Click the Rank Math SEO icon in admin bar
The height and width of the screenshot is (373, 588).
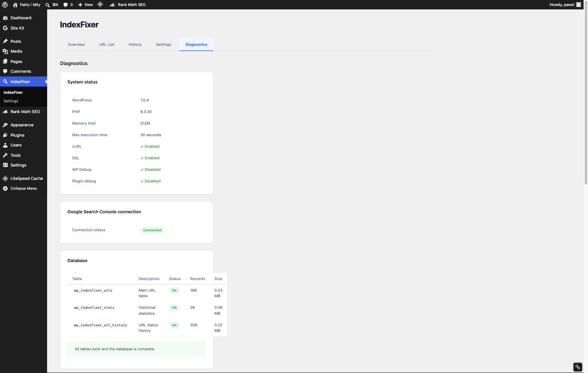112,5
